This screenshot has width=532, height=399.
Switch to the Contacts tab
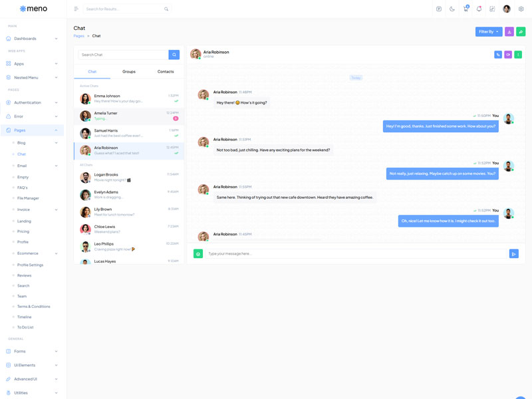click(166, 71)
